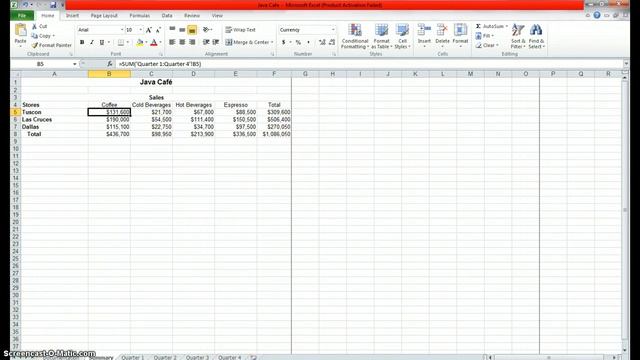The image size is (640, 360).
Task: Select cell with Las Cruces label
Action: pos(54,120)
